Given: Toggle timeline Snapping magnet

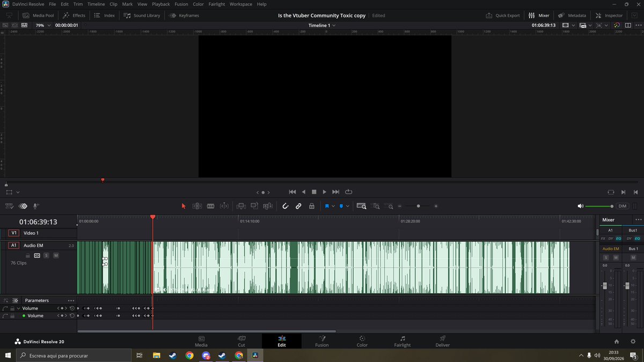Looking at the screenshot, I should click(285, 206).
